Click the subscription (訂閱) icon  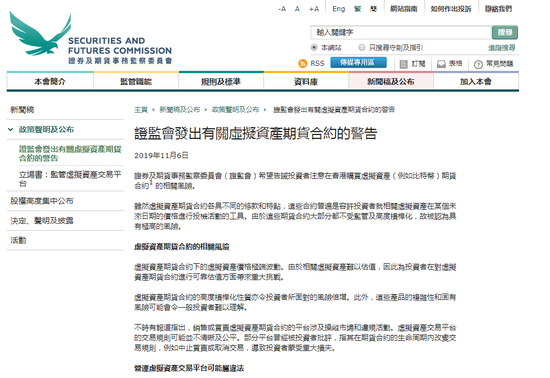(x=404, y=64)
